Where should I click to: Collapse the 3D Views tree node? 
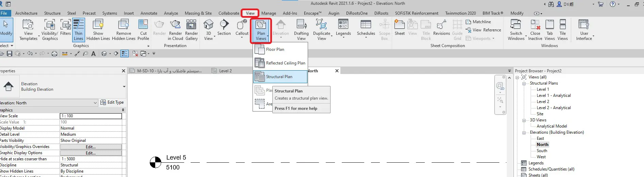pos(524,120)
